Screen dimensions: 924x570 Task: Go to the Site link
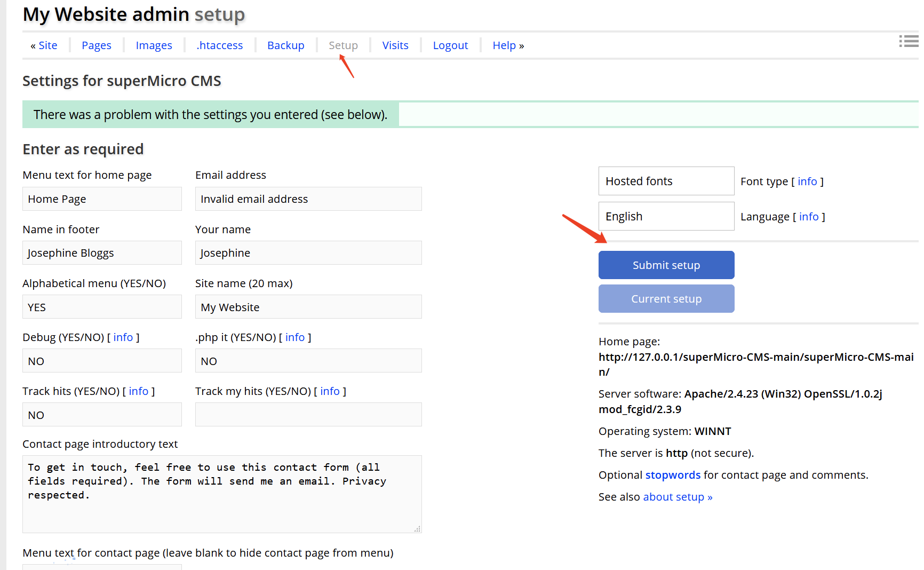pos(47,45)
